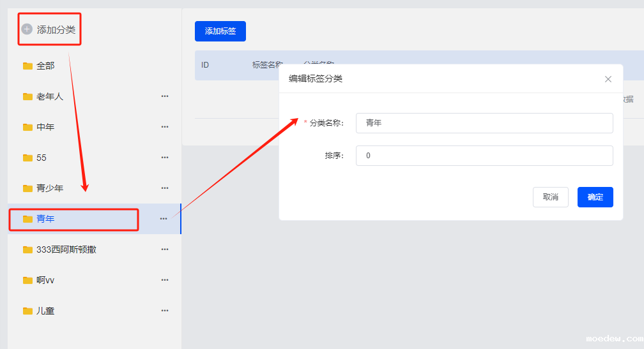Click the folder icon of 青少年

[27, 188]
